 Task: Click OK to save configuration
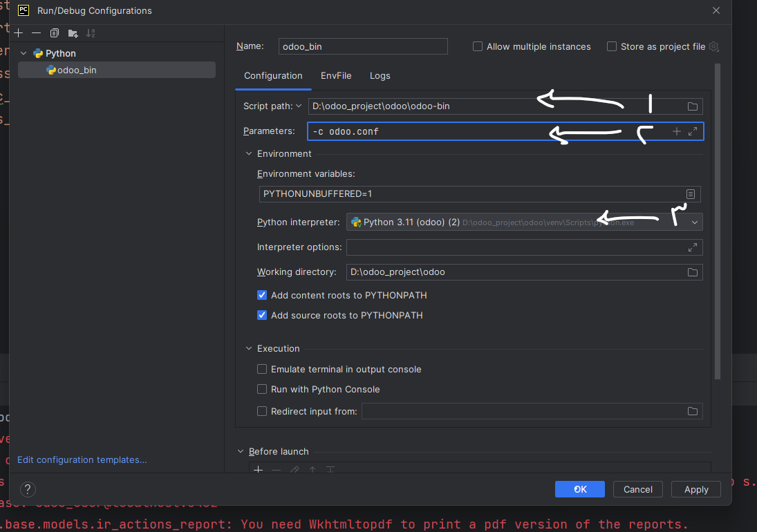click(580, 489)
